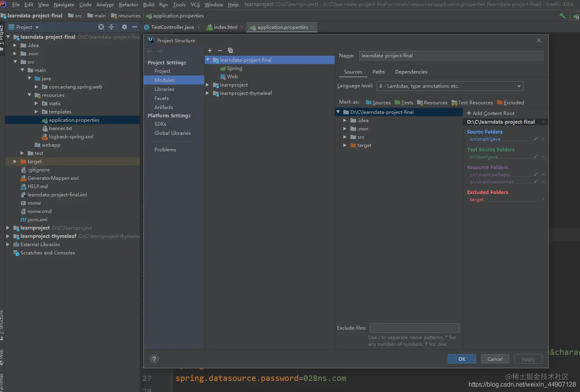The width and height of the screenshot is (580, 392).
Task: Select Web facet under learndata-project-final module
Action: pyautogui.click(x=229, y=77)
